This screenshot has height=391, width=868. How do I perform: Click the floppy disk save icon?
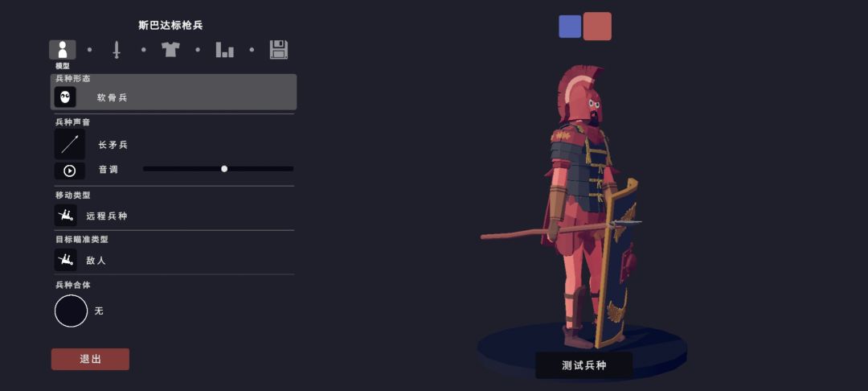pyautogui.click(x=278, y=50)
